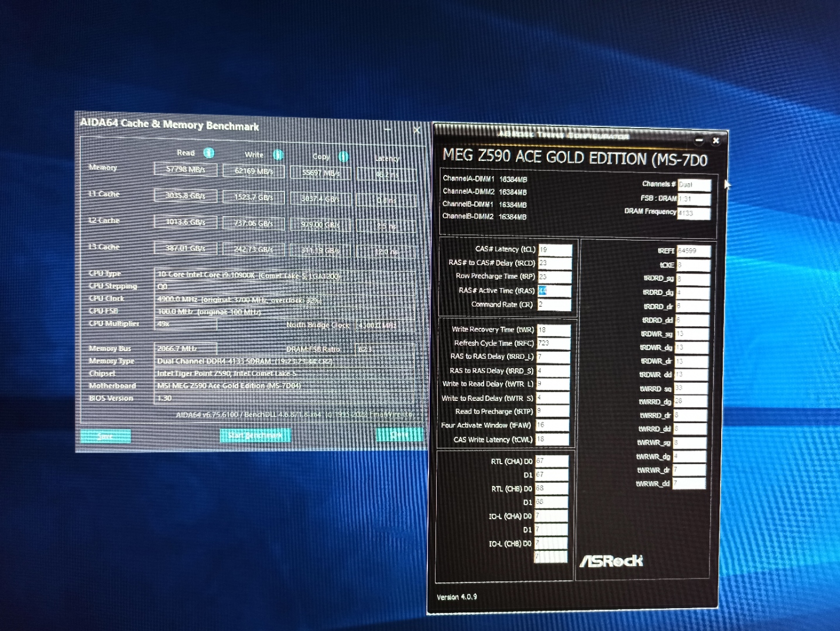Click the tCKE field in Timing Configurator
The height and width of the screenshot is (631, 840).
(x=694, y=265)
